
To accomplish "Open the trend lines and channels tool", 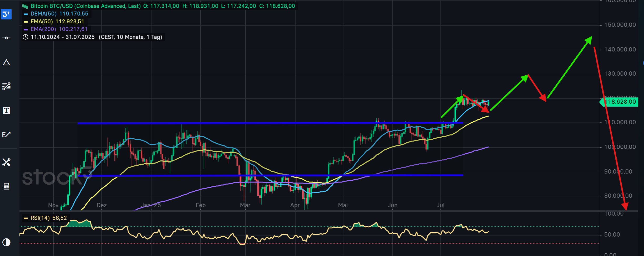I will click(6, 86).
